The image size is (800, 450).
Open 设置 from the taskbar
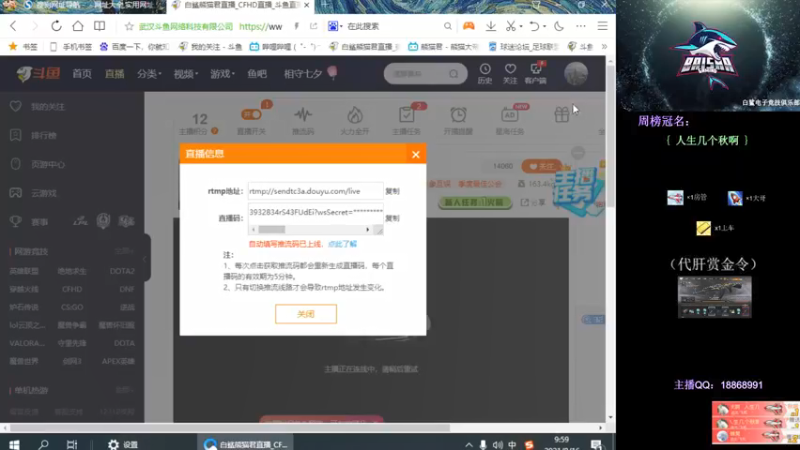pos(123,444)
